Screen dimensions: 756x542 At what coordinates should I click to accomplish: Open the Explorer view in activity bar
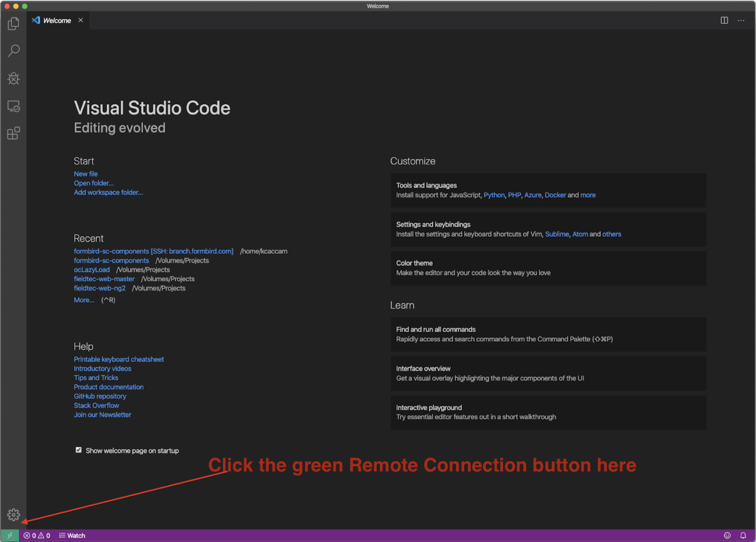(x=13, y=24)
